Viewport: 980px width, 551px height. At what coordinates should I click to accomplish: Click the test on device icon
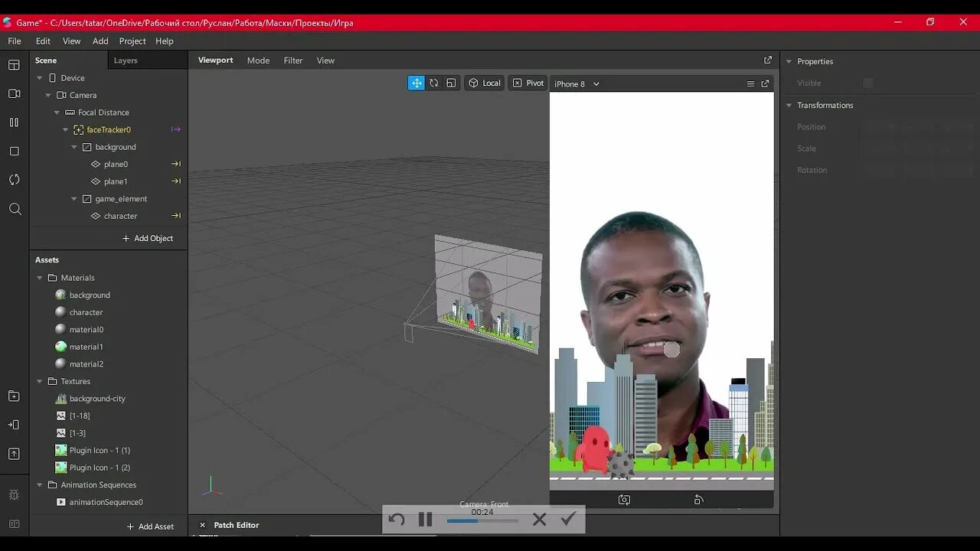click(14, 425)
